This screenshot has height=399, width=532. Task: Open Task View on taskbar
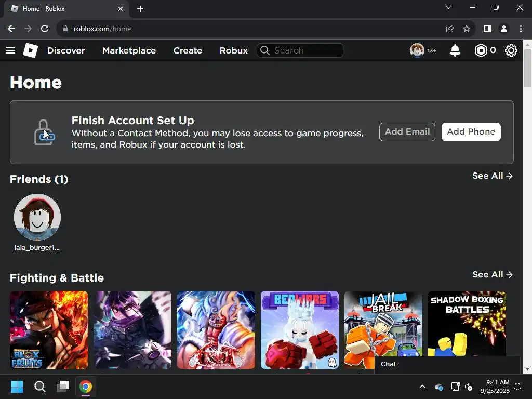point(63,387)
